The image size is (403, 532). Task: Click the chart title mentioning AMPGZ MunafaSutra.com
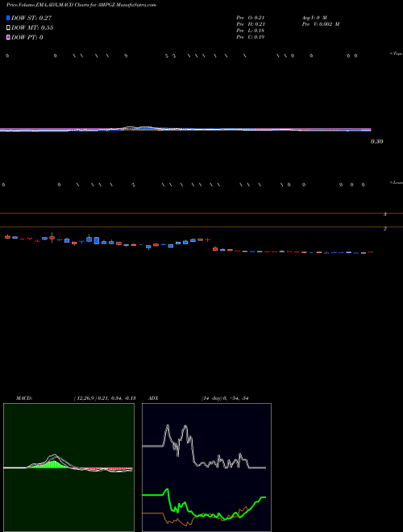coord(81,6)
